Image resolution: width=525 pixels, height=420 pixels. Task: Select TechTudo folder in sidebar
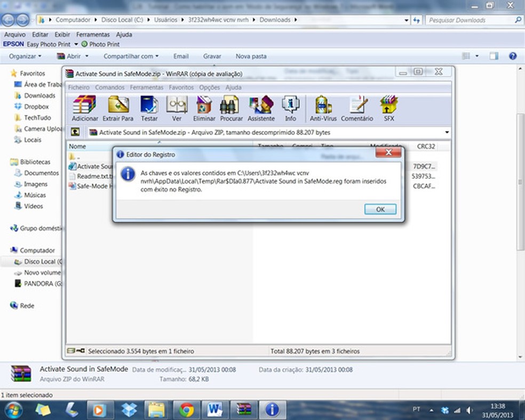(x=37, y=118)
